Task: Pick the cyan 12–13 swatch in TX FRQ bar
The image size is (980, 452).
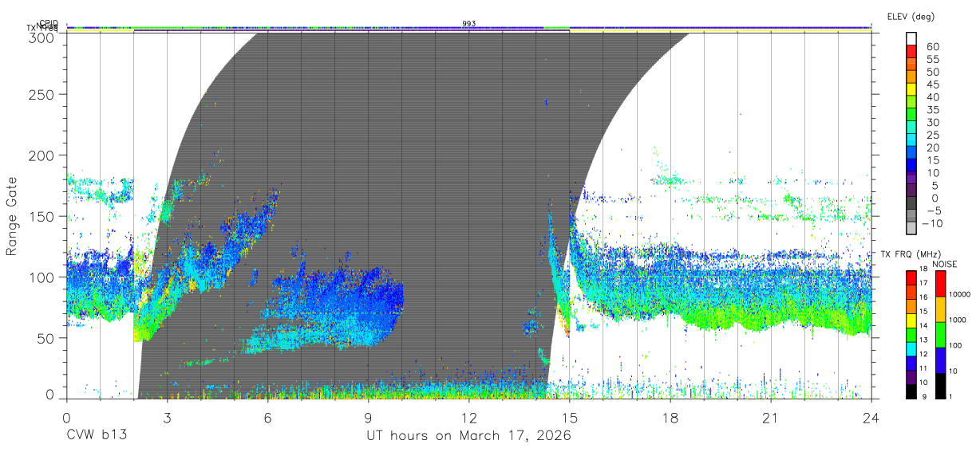Action: (911, 348)
